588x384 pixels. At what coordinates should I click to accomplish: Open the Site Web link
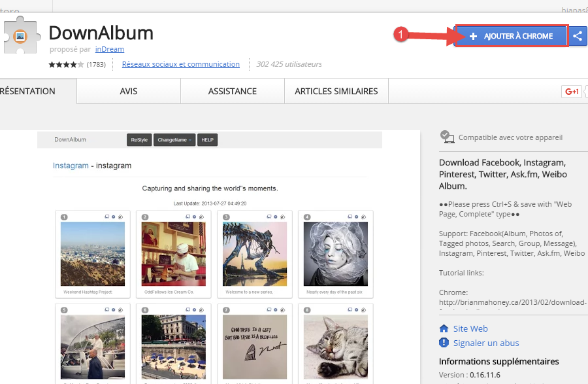470,328
